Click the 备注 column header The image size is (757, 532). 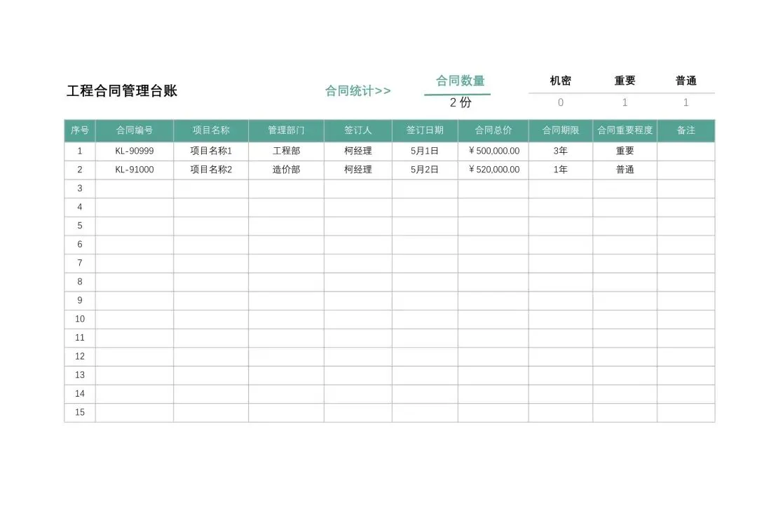coord(686,130)
